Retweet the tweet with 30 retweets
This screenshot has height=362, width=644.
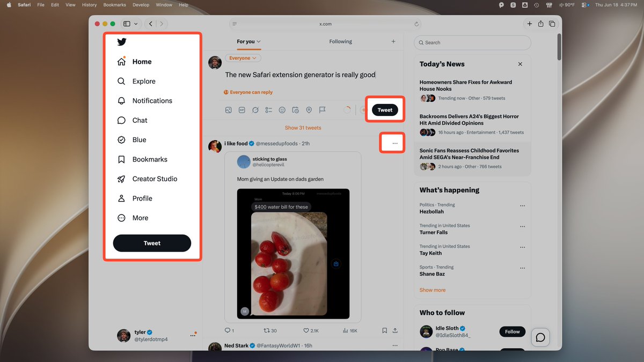270,331
